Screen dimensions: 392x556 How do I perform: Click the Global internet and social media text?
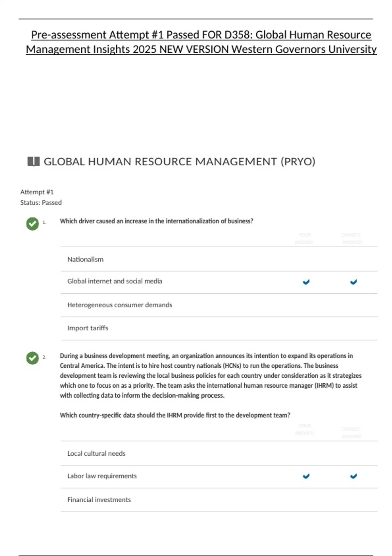[x=115, y=281]
